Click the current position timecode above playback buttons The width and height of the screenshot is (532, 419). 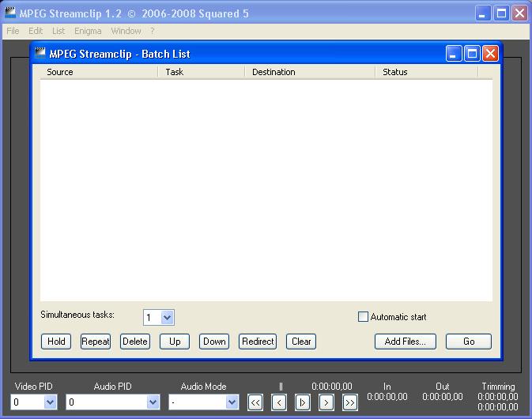(x=332, y=386)
